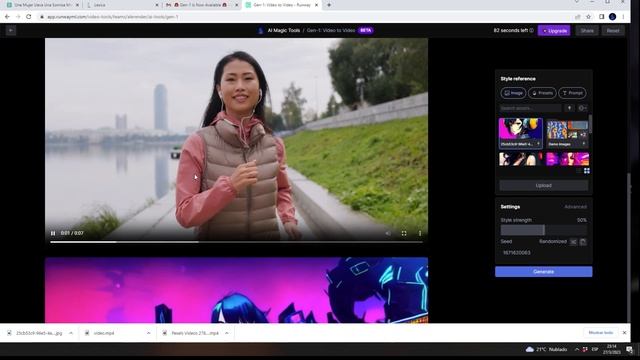Image resolution: width=640 pixels, height=360 pixels.
Task: Click the Chrome share page icon
Action: tap(578, 17)
